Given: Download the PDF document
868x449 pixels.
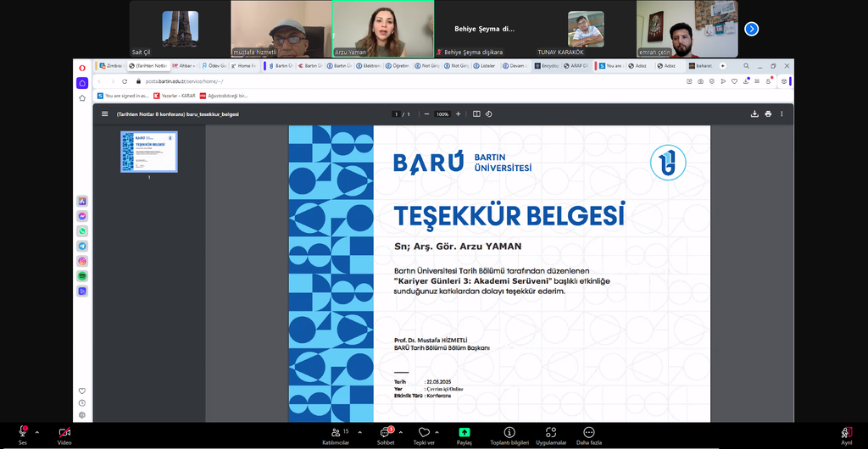Looking at the screenshot, I should click(754, 114).
